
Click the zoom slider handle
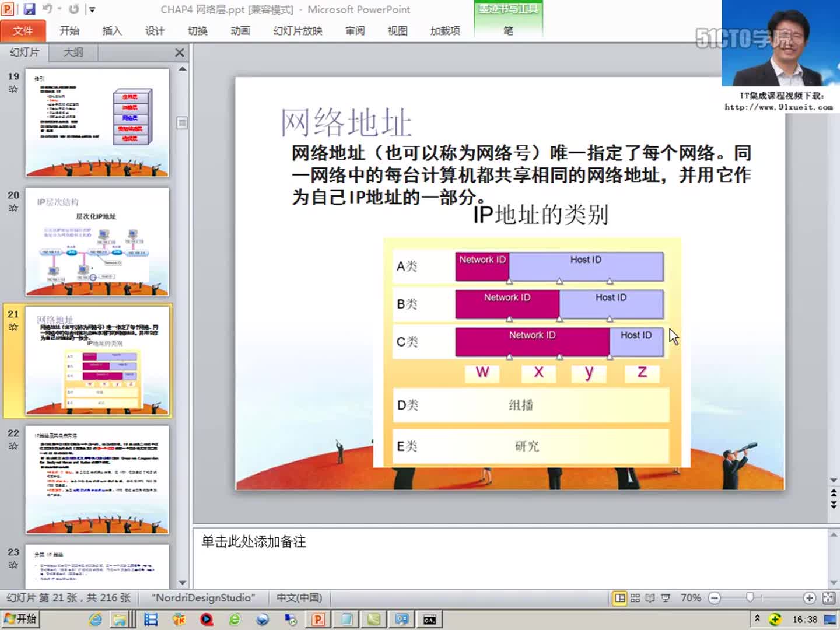750,597
